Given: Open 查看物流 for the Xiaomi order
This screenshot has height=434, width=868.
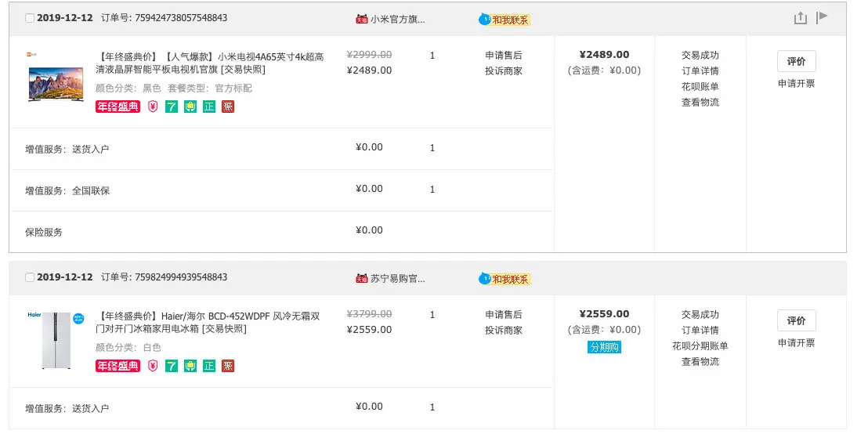Looking at the screenshot, I should point(700,102).
